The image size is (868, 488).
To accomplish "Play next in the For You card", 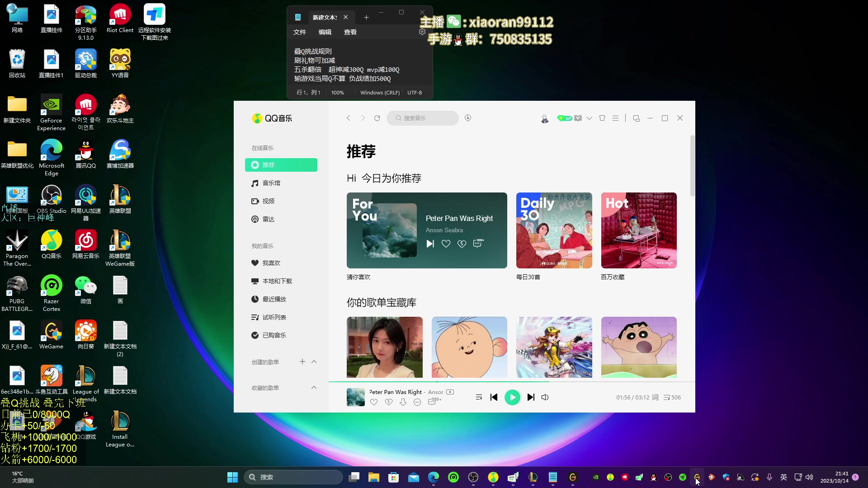I will click(x=430, y=244).
